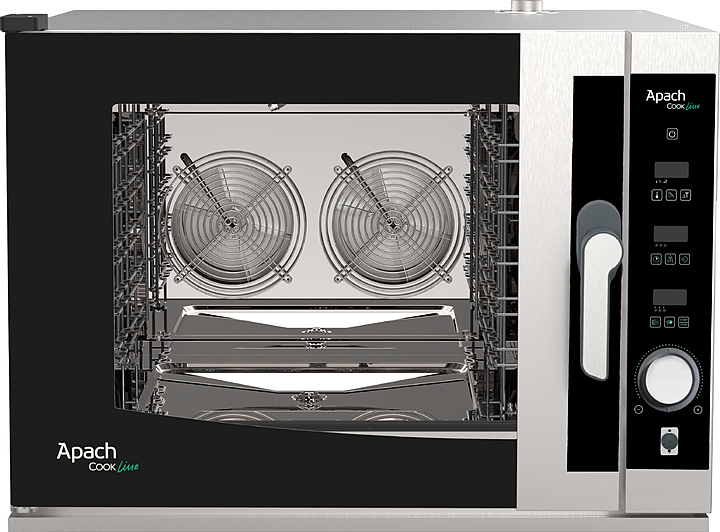Click the bottom digital display
This screenshot has width=720, height=532.
click(x=669, y=297)
